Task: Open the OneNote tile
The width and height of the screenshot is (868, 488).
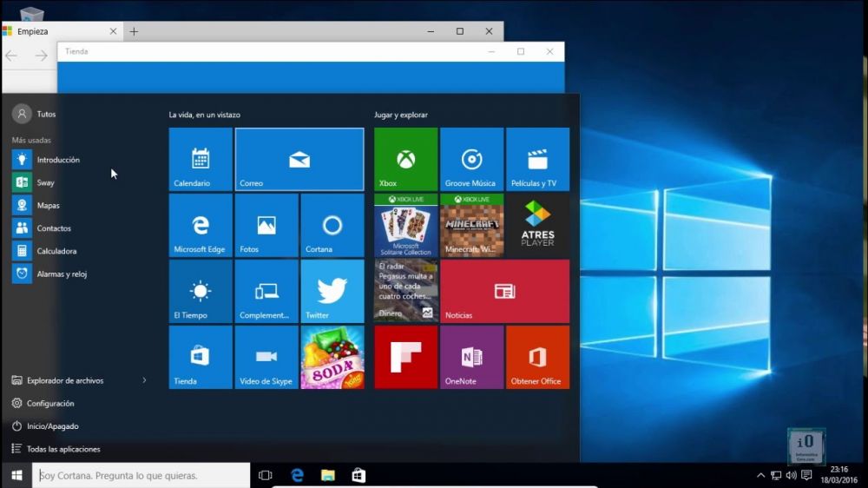Action: point(471,357)
